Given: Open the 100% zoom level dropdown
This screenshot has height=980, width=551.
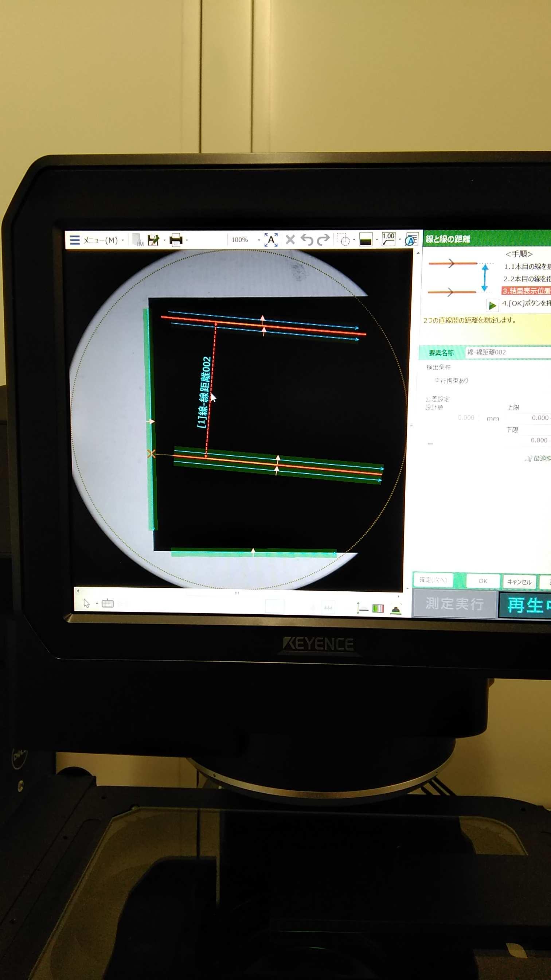Looking at the screenshot, I should pos(259,240).
